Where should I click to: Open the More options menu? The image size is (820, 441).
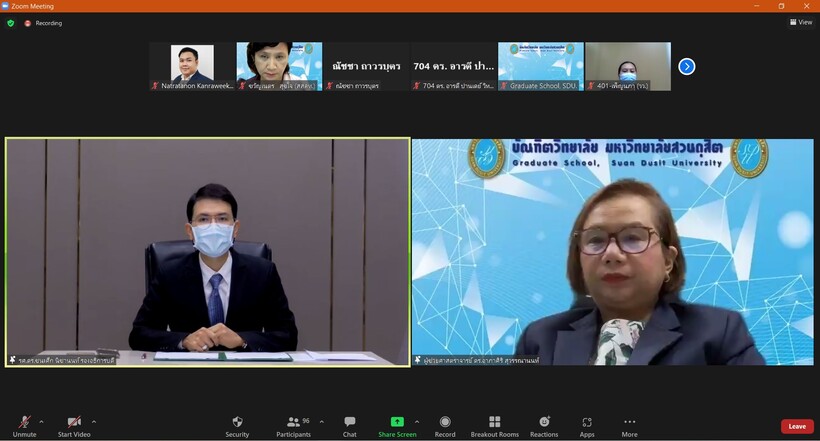coord(629,426)
